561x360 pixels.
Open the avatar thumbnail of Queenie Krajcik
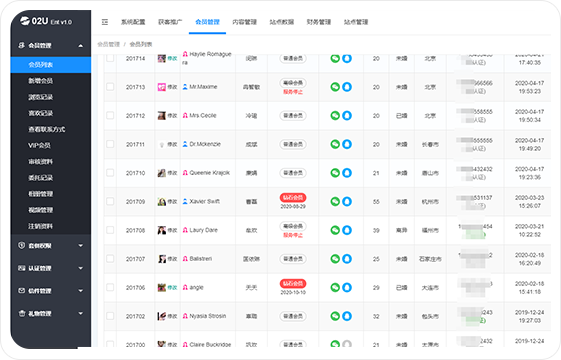click(x=162, y=173)
